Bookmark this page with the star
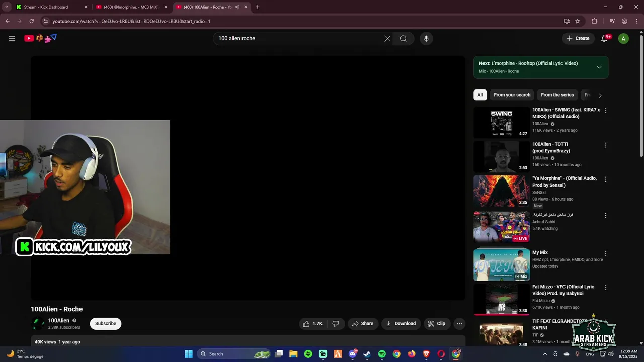644x362 pixels. [578, 21]
